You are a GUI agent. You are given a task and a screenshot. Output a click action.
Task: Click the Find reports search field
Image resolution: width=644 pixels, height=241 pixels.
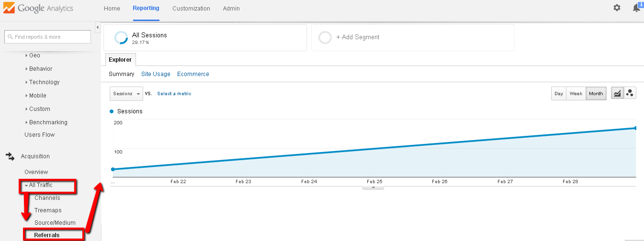point(48,37)
